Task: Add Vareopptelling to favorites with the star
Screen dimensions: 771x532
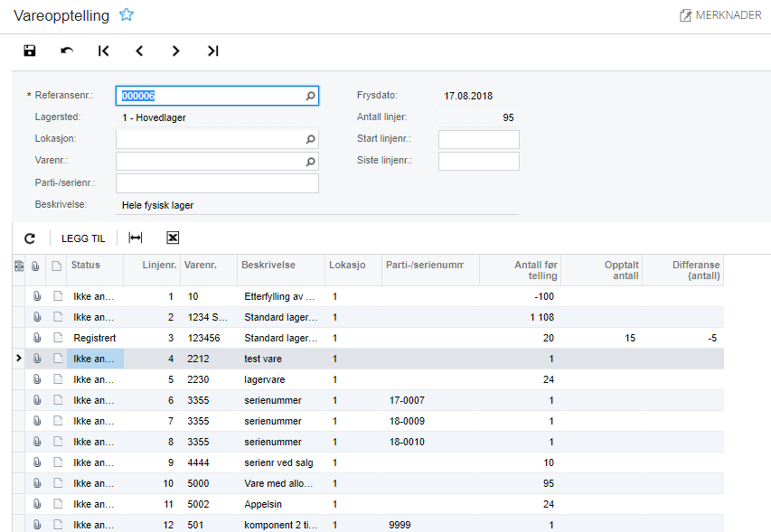Action: click(127, 14)
